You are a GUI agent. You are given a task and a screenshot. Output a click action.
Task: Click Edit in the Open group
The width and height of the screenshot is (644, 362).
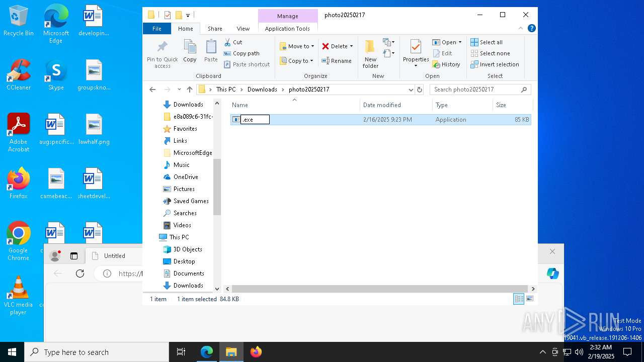[x=442, y=53]
